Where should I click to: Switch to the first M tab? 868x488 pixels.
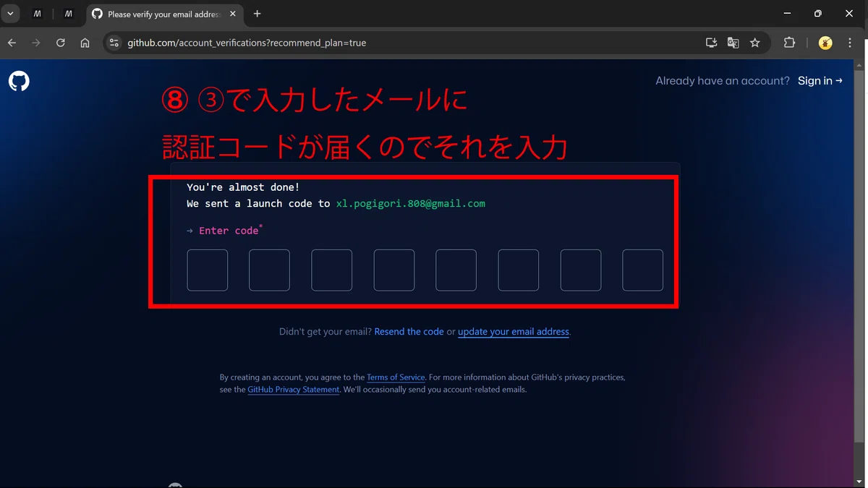38,14
